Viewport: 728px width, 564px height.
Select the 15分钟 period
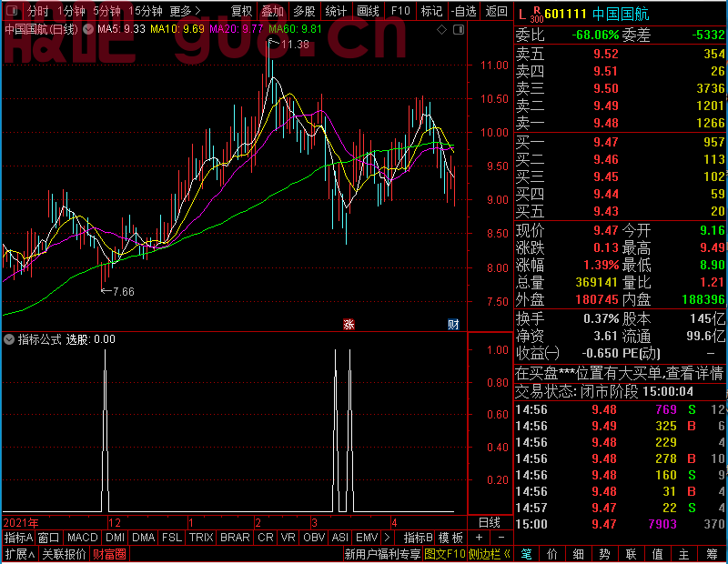[x=146, y=11]
